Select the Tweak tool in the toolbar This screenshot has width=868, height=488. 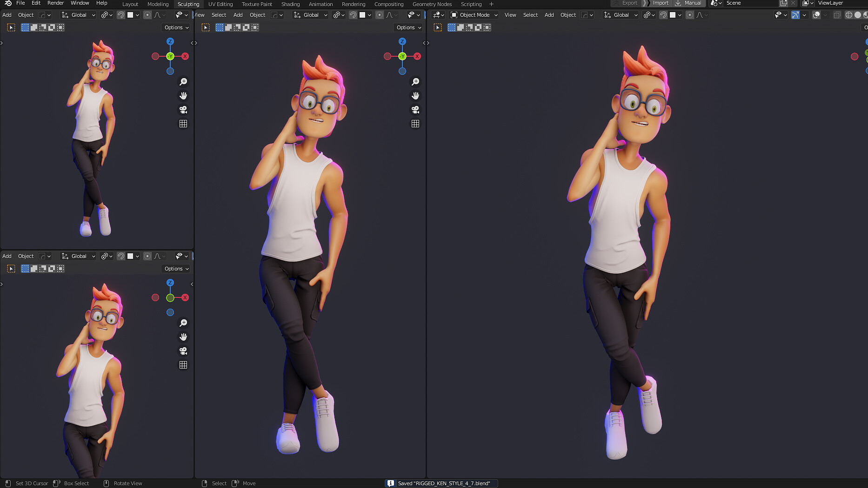[x=11, y=27]
